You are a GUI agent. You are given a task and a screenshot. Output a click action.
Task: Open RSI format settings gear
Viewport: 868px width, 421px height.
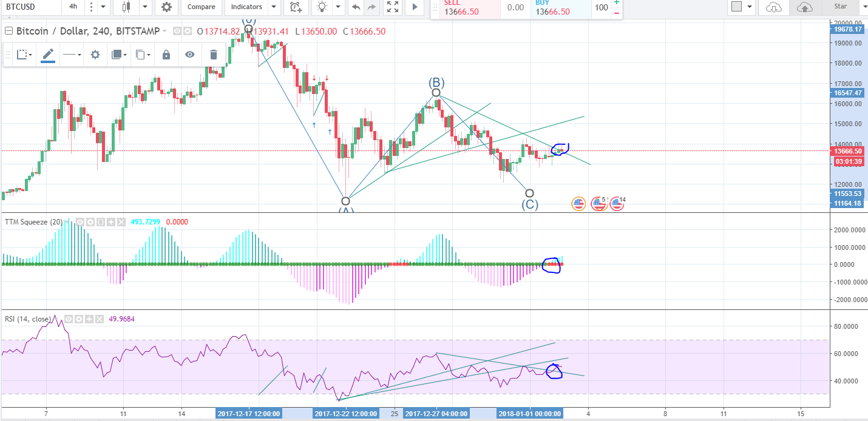click(79, 319)
